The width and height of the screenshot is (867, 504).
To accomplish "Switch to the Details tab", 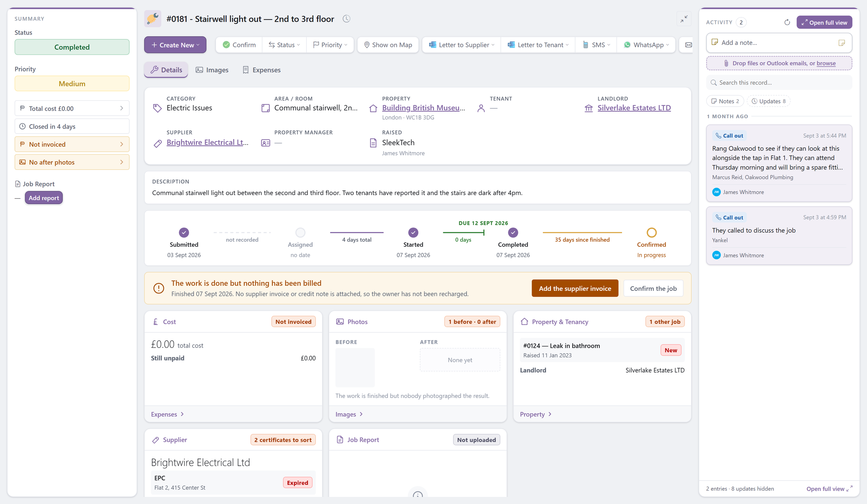I will click(166, 70).
